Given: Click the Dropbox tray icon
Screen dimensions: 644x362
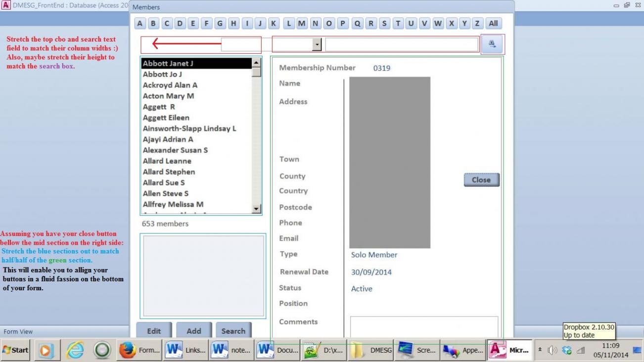Looking at the screenshot, I should point(567,350).
